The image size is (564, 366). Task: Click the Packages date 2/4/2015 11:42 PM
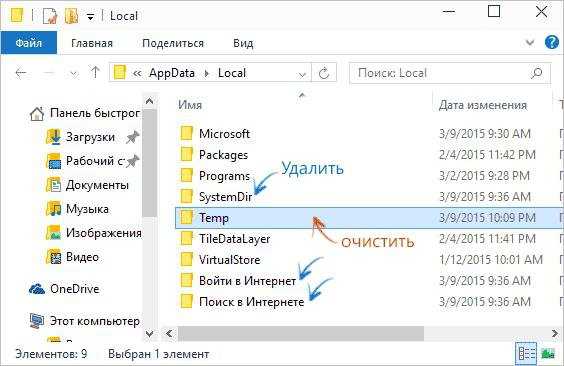click(487, 155)
